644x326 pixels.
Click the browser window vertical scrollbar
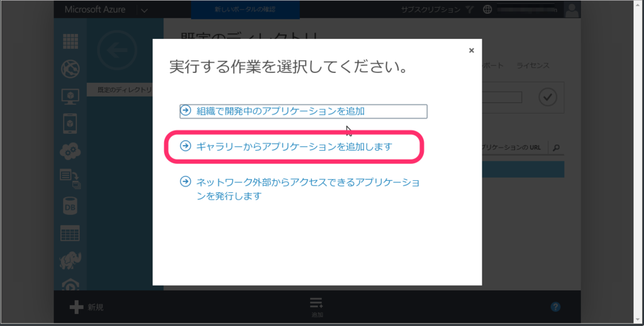[x=639, y=162]
